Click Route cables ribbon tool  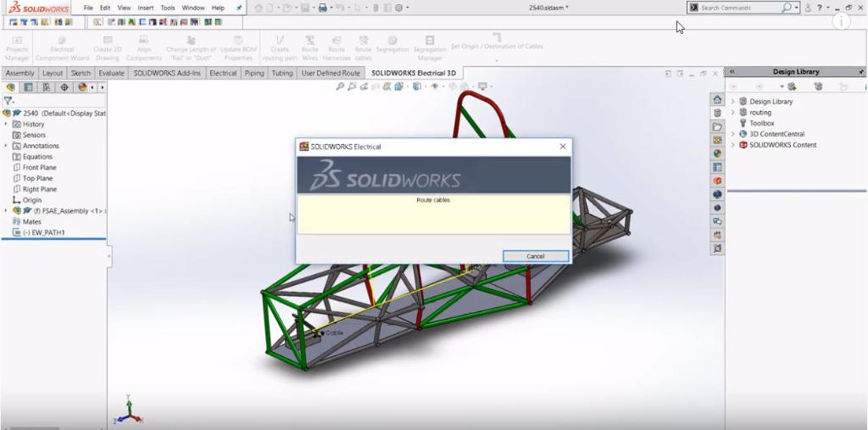(x=363, y=48)
